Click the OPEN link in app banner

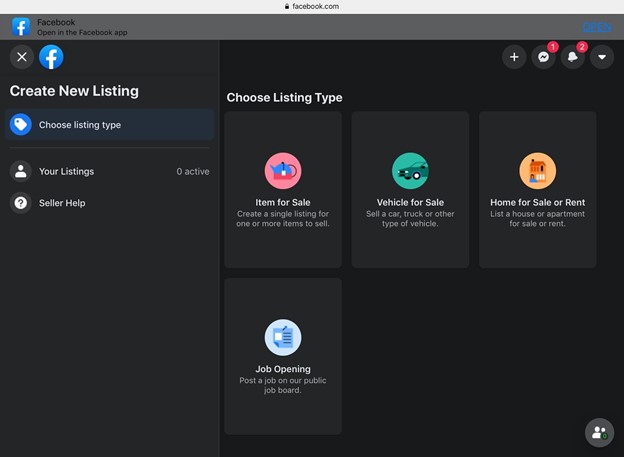(597, 27)
